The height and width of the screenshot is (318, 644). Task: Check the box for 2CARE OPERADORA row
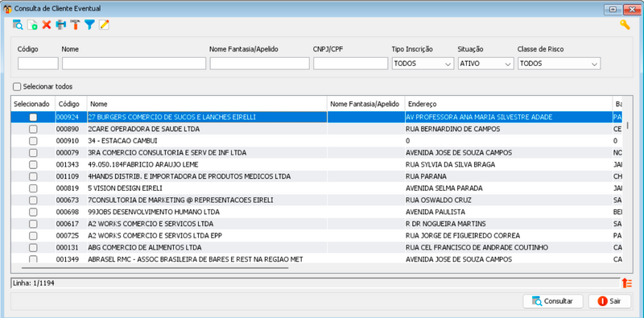coord(33,129)
